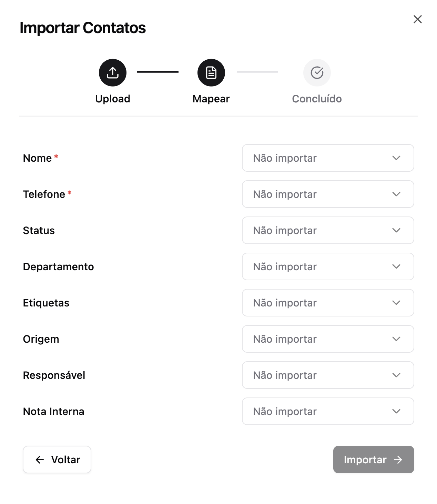Click the forward arrow inside the Importar button

point(398,460)
